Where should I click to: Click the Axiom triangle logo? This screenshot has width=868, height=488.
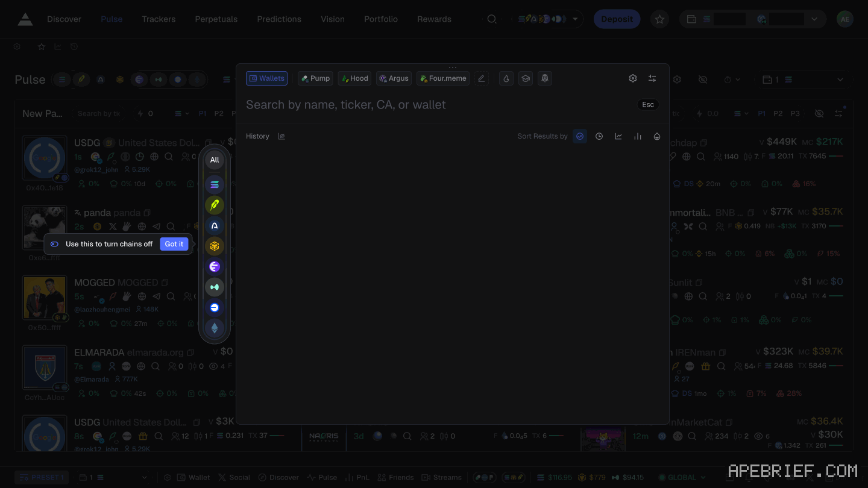click(25, 19)
